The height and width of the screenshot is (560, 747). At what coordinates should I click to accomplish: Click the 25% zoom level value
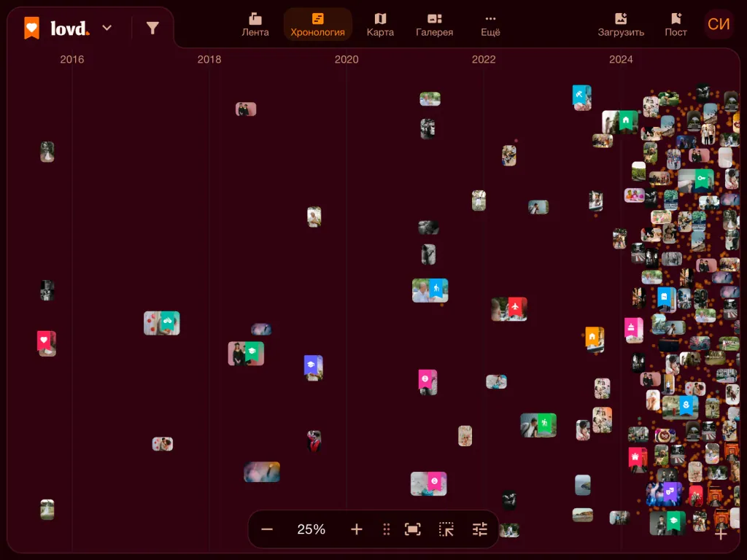click(x=311, y=529)
